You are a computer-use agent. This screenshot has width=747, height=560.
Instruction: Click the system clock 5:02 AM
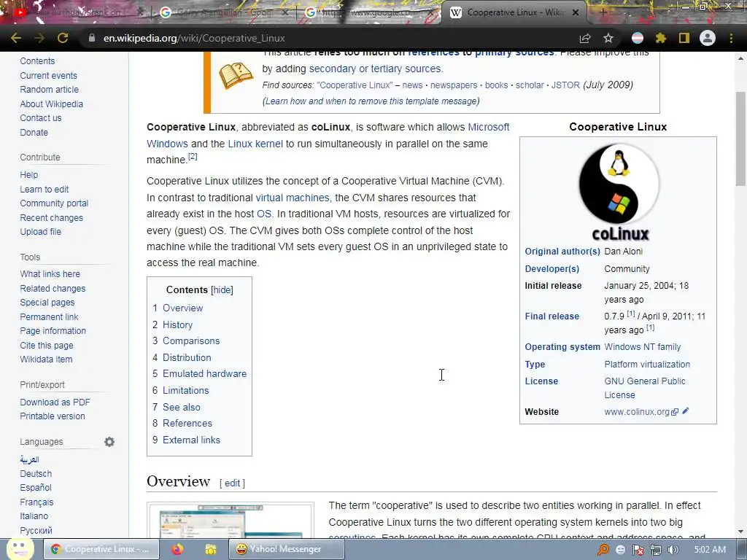coord(710,550)
